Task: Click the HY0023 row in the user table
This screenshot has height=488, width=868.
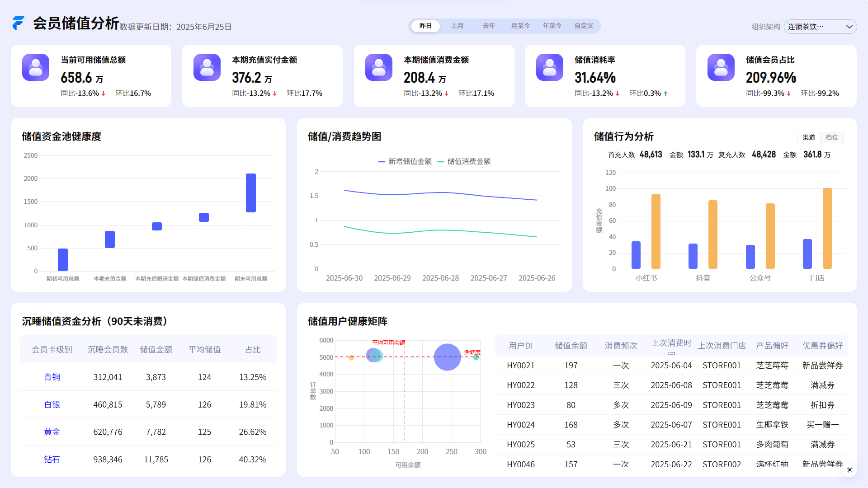Action: (x=520, y=405)
